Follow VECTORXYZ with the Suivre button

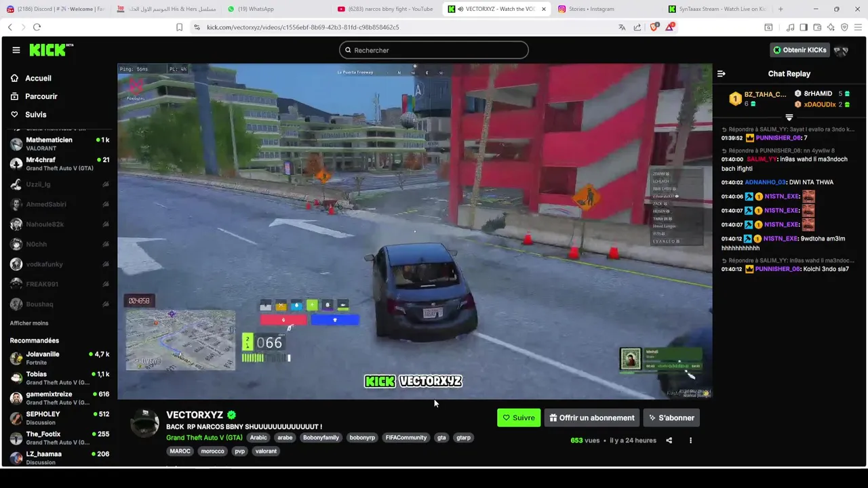519,418
